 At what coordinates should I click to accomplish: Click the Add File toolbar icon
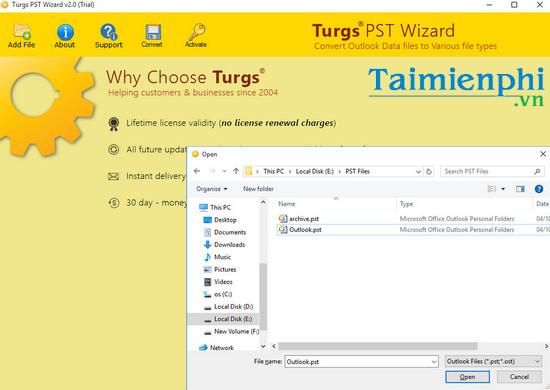tap(22, 35)
